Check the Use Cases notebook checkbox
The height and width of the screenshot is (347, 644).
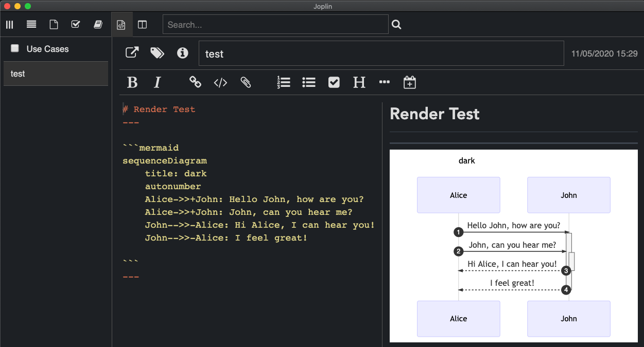[14, 48]
